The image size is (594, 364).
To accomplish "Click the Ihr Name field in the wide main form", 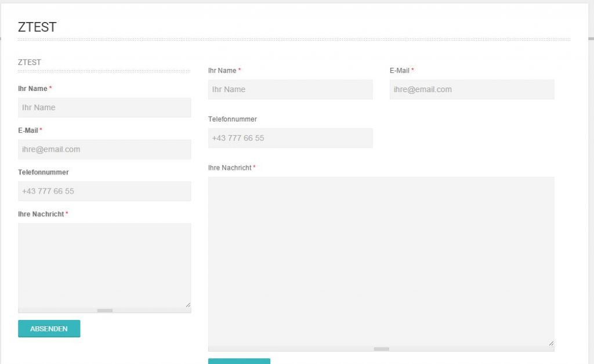I will [290, 89].
